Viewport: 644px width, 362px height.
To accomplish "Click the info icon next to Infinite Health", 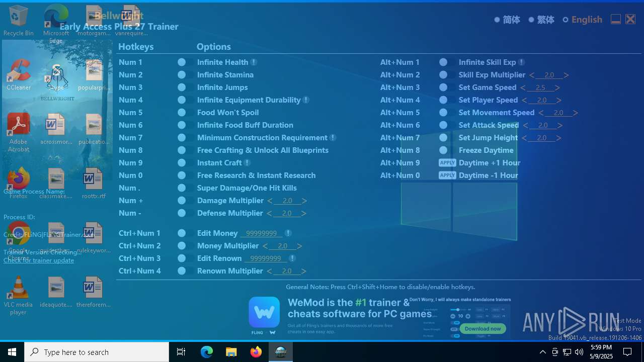I will (254, 62).
